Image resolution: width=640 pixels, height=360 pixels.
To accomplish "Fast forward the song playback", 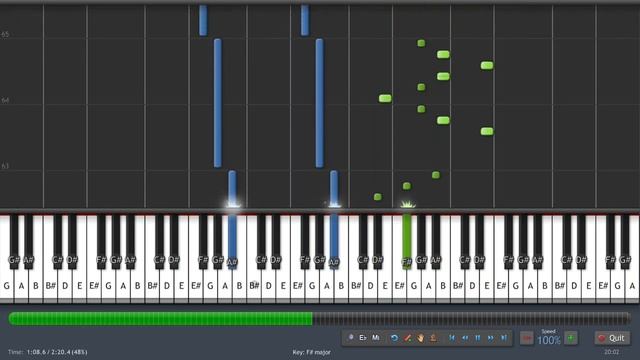I will tap(491, 338).
